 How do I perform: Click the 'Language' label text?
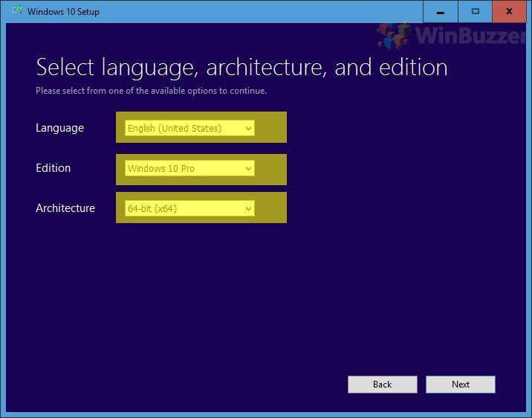pyautogui.click(x=59, y=129)
